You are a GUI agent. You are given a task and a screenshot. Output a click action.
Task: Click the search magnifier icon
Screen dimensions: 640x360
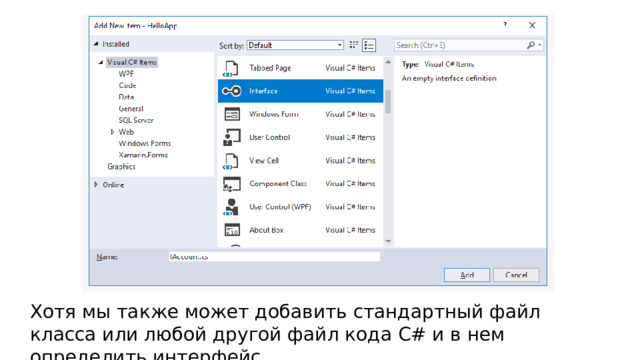(531, 45)
